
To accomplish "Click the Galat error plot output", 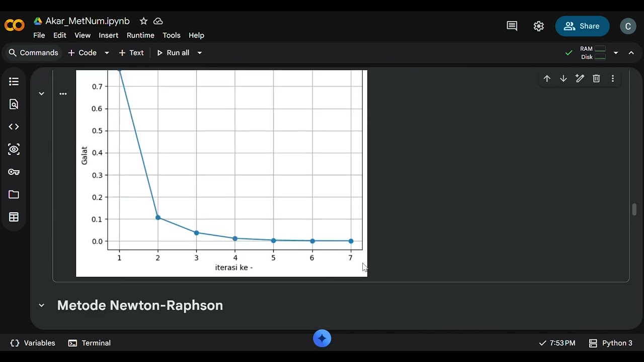I will (221, 173).
